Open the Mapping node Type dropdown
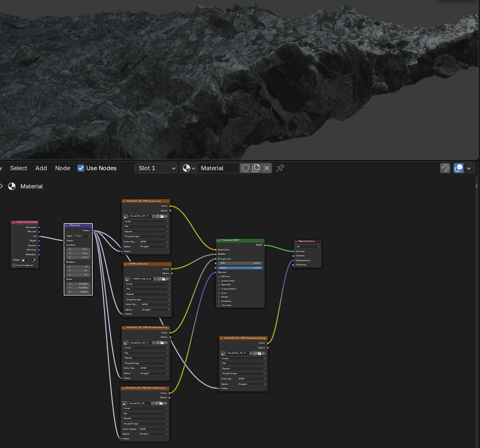Viewport: 480px width, 448px height. click(82, 236)
